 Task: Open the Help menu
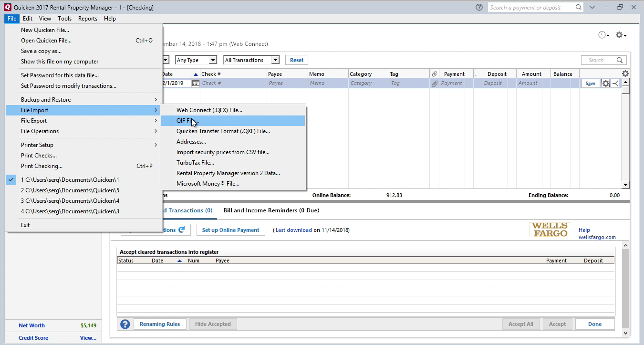(110, 19)
